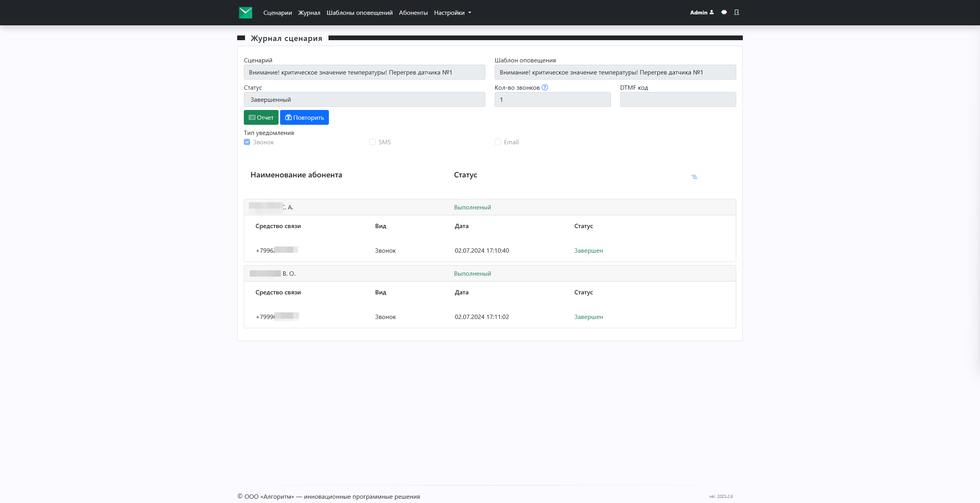The width and height of the screenshot is (980, 503).
Task: Go to the Абоненты menu item
Action: [413, 12]
